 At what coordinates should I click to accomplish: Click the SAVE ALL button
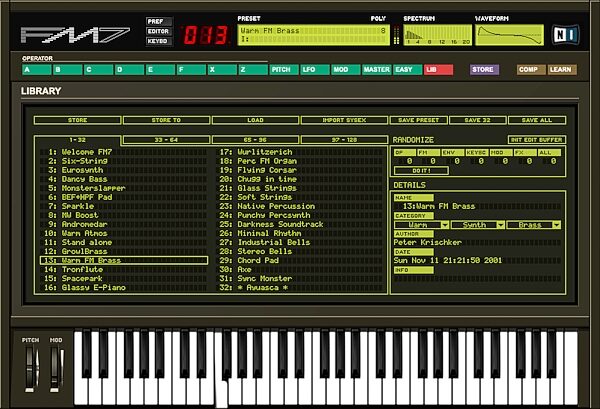[537, 120]
